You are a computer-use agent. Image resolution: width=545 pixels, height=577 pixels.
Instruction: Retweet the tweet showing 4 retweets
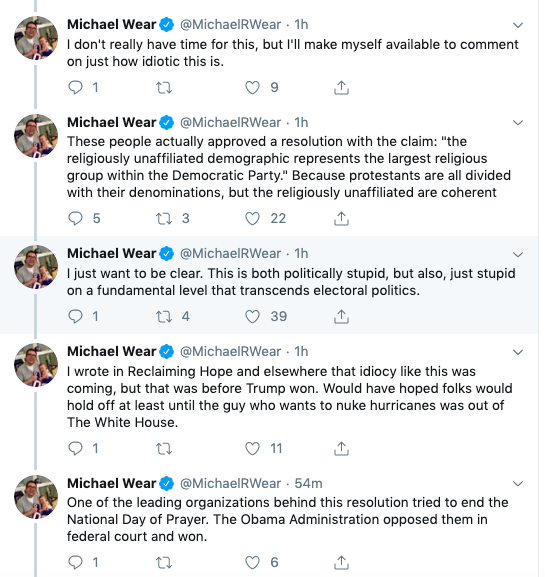[x=164, y=316]
